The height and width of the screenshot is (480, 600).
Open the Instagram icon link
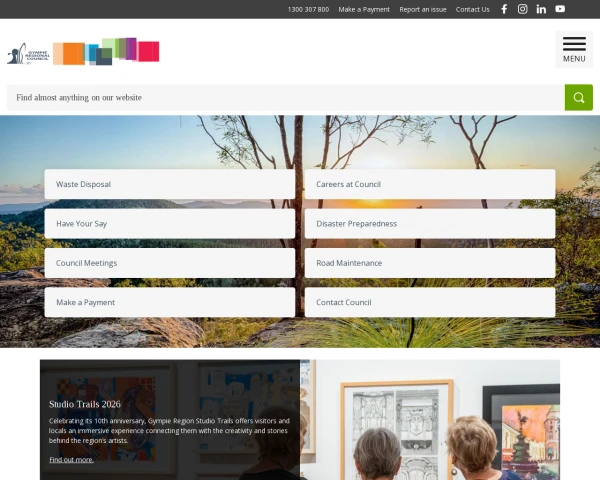[522, 9]
